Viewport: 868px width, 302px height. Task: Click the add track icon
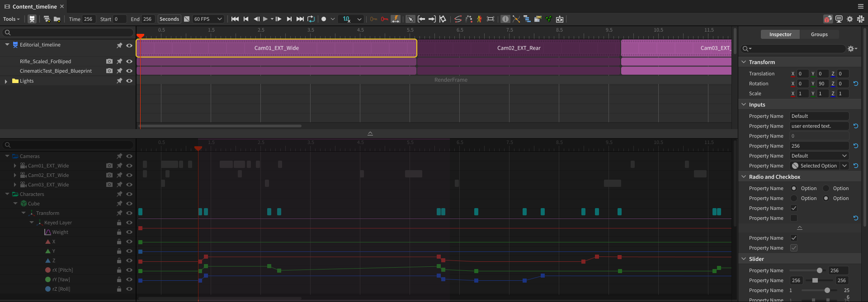pos(47,19)
